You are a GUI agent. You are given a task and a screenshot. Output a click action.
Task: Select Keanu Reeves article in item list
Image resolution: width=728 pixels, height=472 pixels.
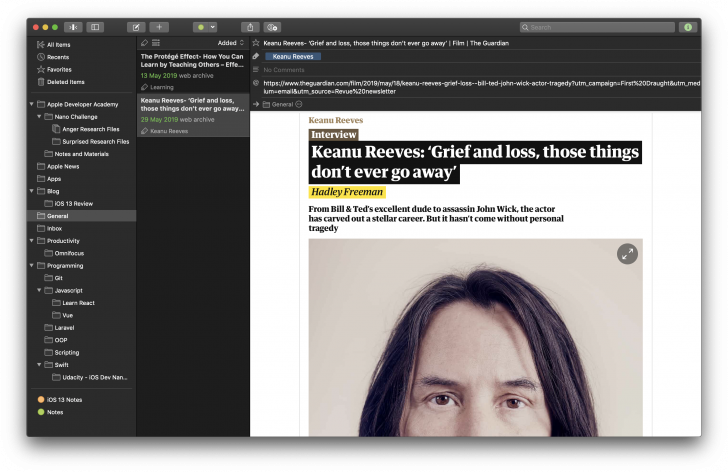pos(193,115)
